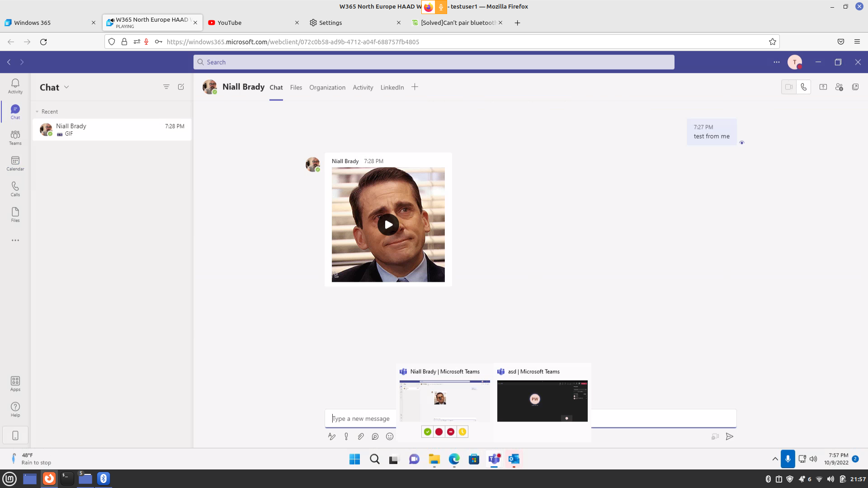The width and height of the screenshot is (868, 488).
Task: Open a new Firefox tab
Action: coord(518,23)
